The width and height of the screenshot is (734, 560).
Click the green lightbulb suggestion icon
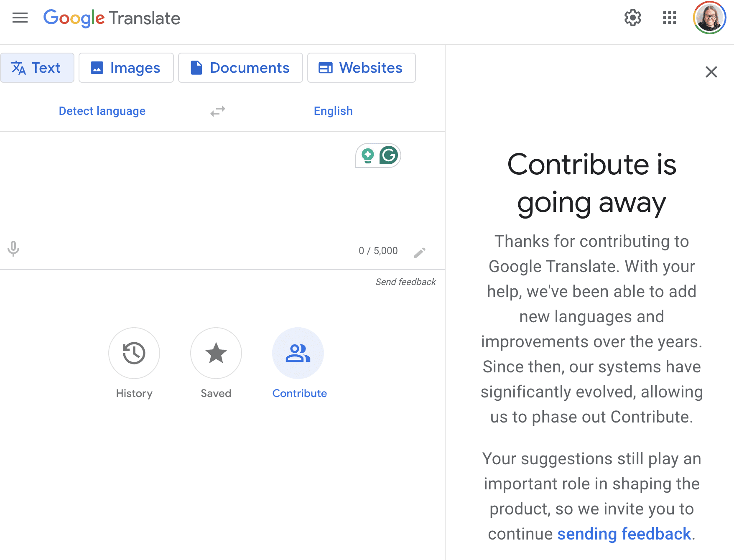[x=368, y=155]
